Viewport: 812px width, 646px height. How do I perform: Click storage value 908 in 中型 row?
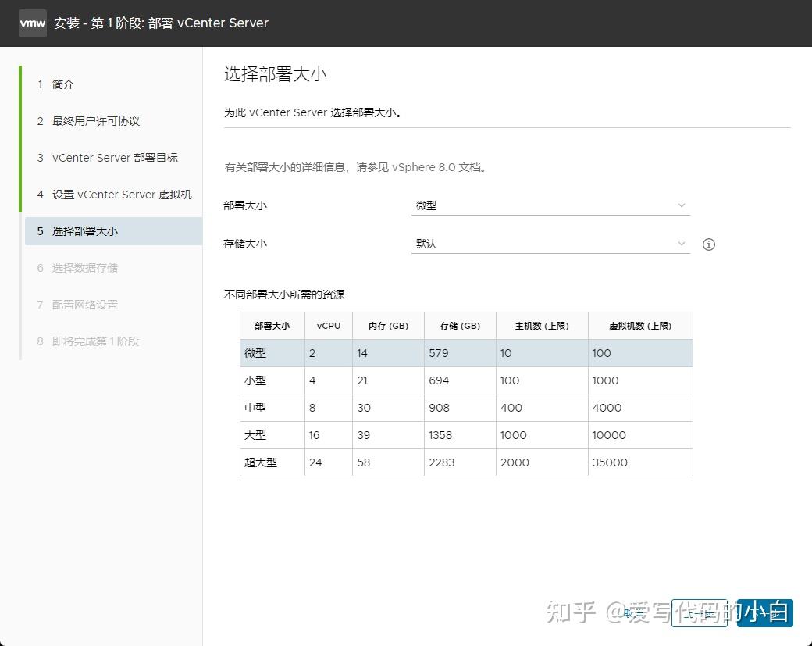tap(439, 409)
